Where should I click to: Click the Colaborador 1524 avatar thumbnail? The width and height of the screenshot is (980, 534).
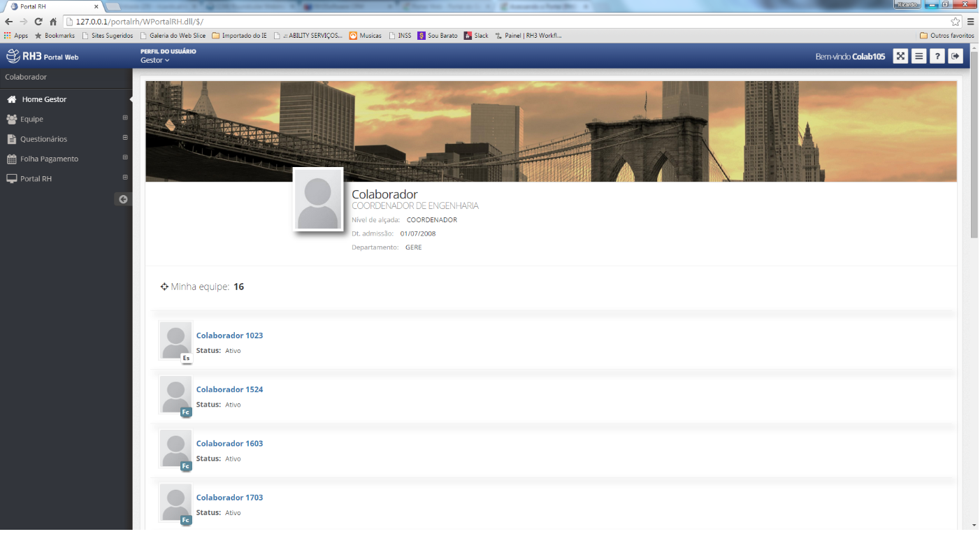(x=175, y=395)
